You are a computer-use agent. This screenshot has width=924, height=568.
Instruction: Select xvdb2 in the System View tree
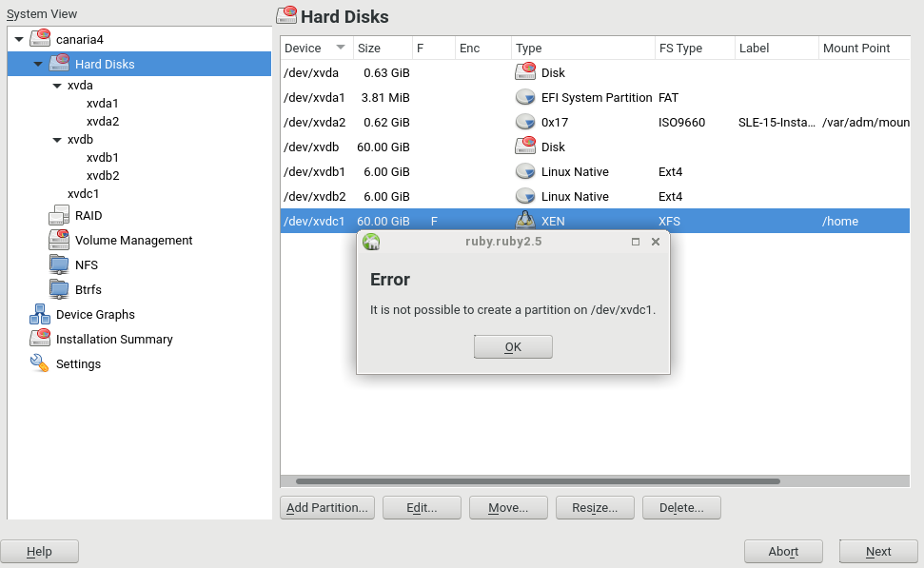(102, 176)
